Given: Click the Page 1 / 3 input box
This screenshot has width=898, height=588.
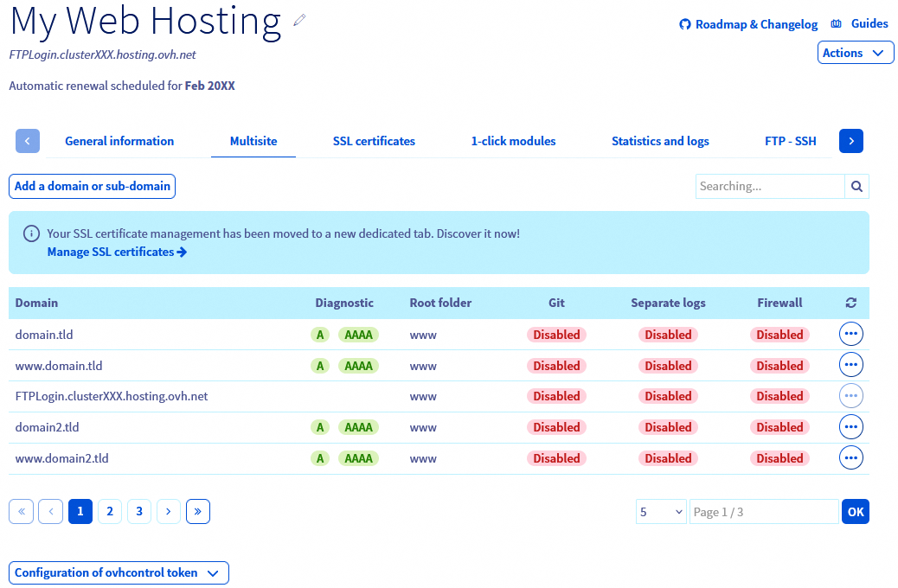Looking at the screenshot, I should coord(763,511).
